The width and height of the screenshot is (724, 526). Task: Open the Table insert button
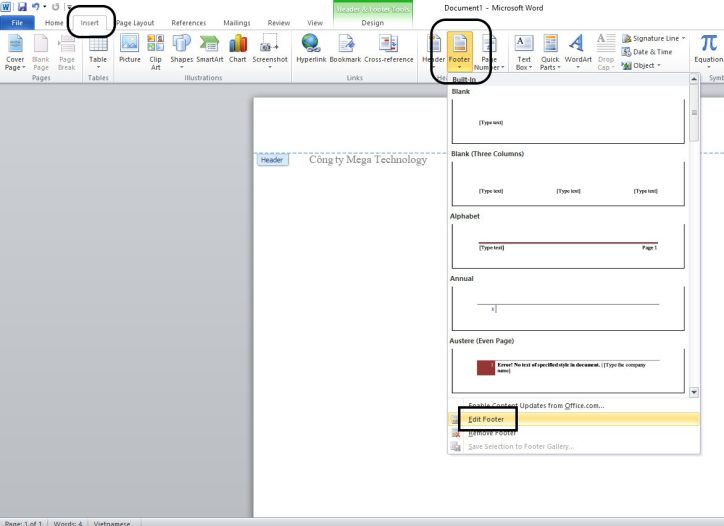click(x=98, y=52)
